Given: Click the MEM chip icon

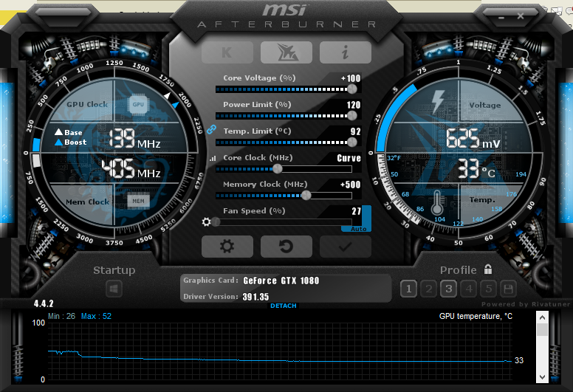Looking at the screenshot, I should pyautogui.click(x=138, y=201).
